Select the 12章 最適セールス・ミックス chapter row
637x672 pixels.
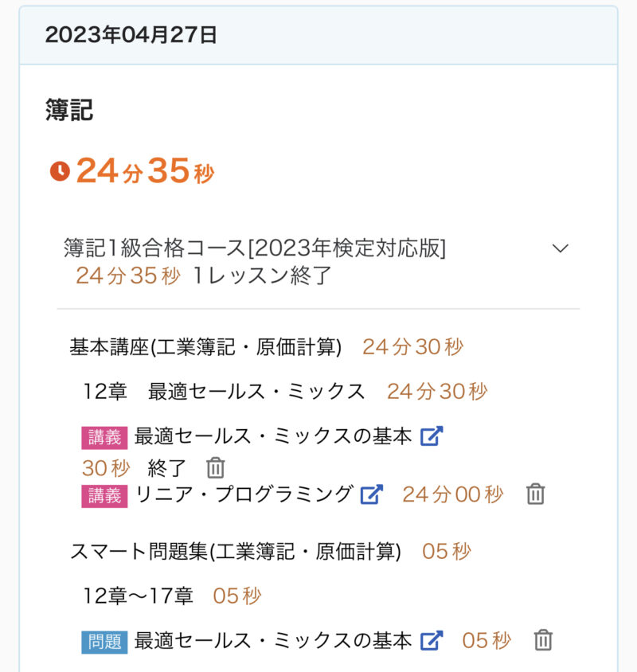(x=224, y=392)
